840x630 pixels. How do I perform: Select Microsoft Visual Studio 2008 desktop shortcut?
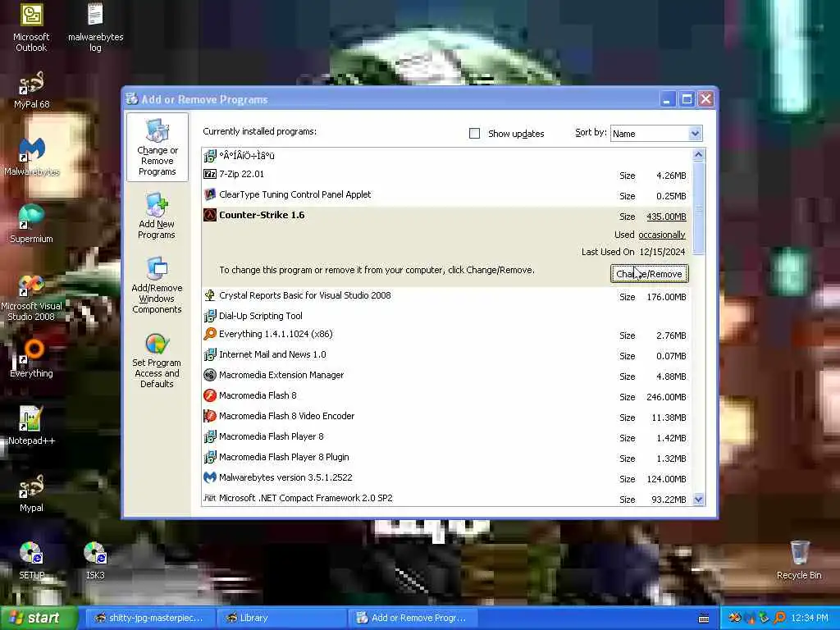(31, 298)
